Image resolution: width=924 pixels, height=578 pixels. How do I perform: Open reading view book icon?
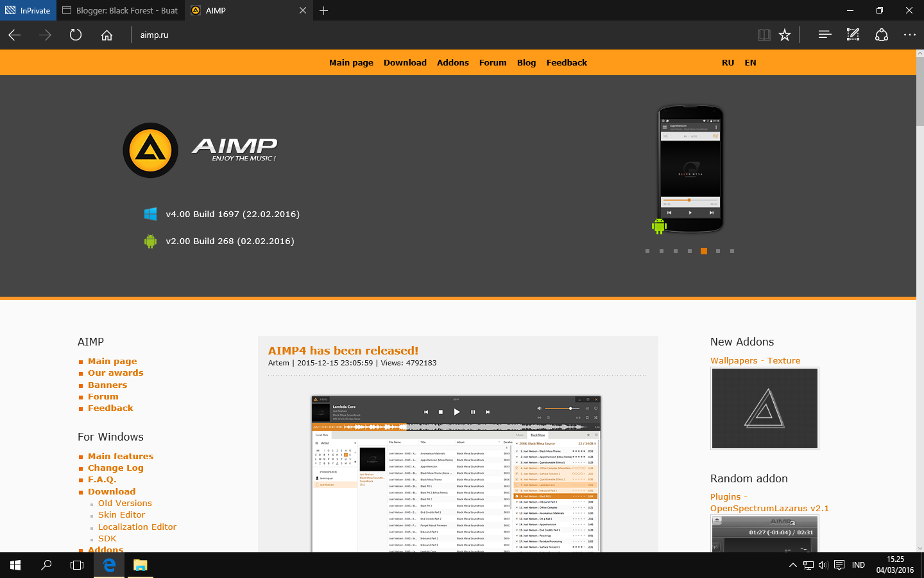764,35
